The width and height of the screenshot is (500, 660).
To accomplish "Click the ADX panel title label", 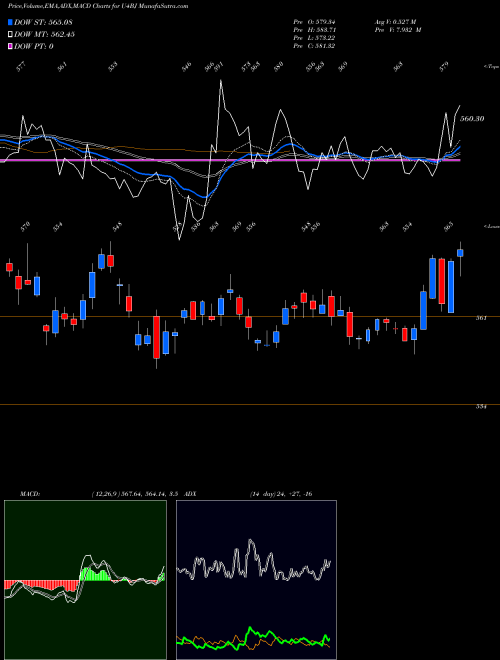I will [x=190, y=494].
